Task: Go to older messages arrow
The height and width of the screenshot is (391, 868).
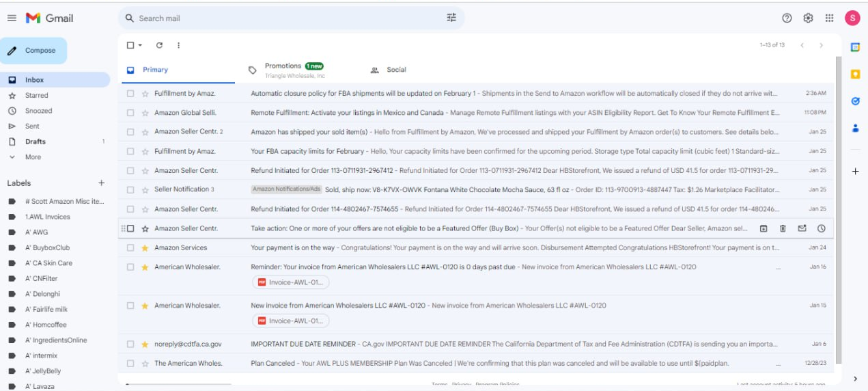Action: click(x=821, y=45)
